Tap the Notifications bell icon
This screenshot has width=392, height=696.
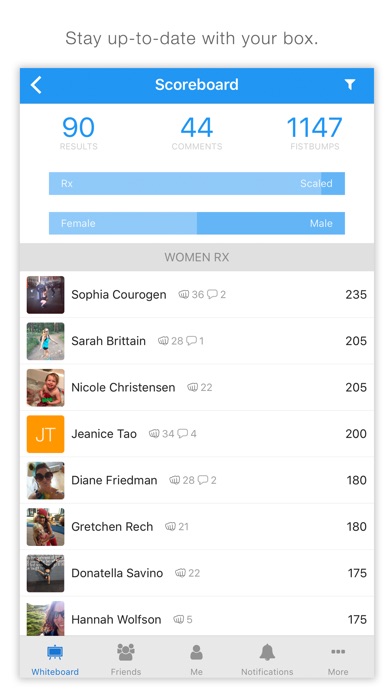pyautogui.click(x=267, y=652)
